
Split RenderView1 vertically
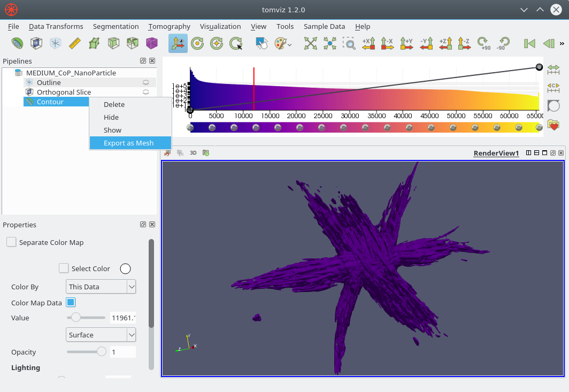[537, 153]
